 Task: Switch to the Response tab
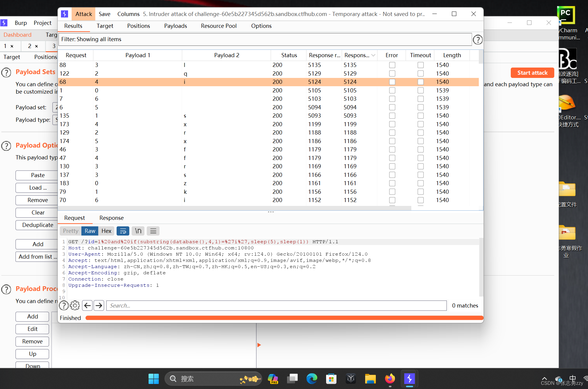click(112, 218)
